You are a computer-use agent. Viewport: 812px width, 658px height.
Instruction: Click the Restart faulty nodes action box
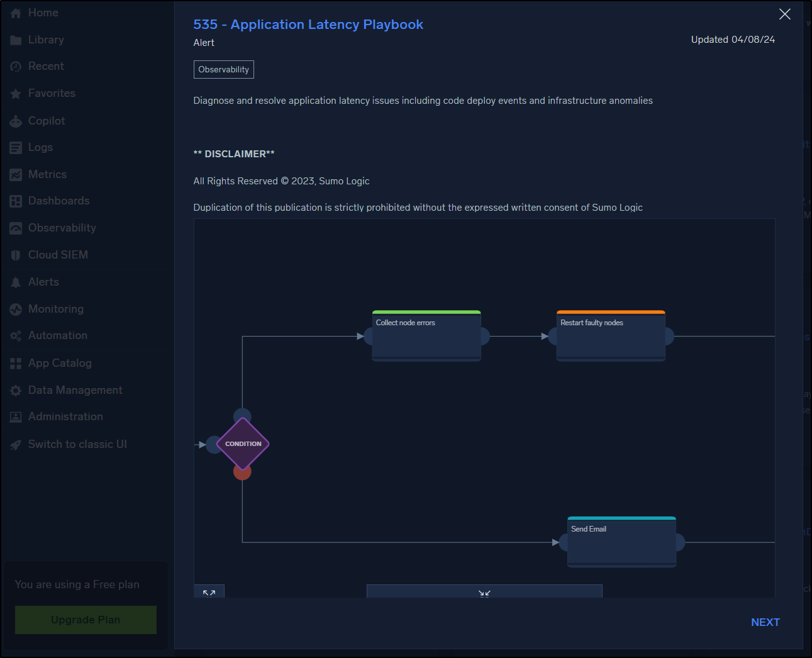pyautogui.click(x=610, y=336)
